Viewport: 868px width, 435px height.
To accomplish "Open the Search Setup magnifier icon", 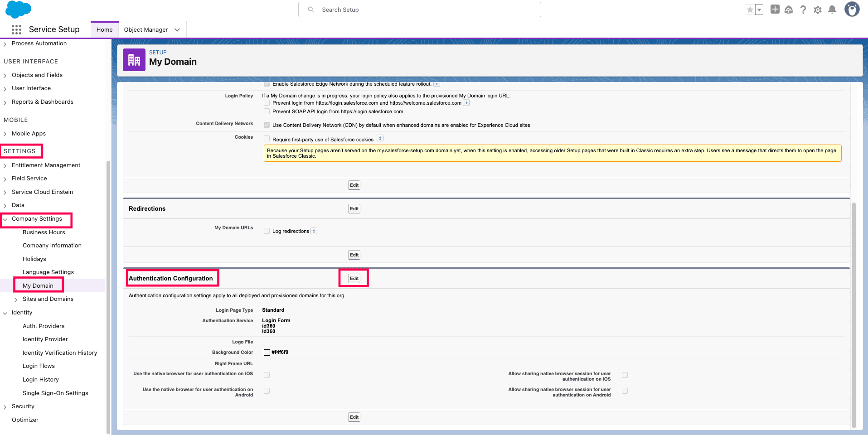I will click(x=311, y=9).
